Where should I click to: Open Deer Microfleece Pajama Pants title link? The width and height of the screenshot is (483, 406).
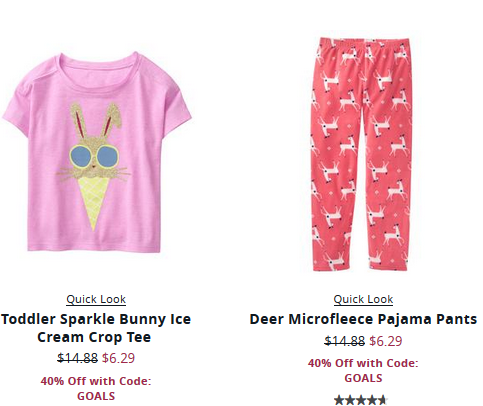[363, 319]
